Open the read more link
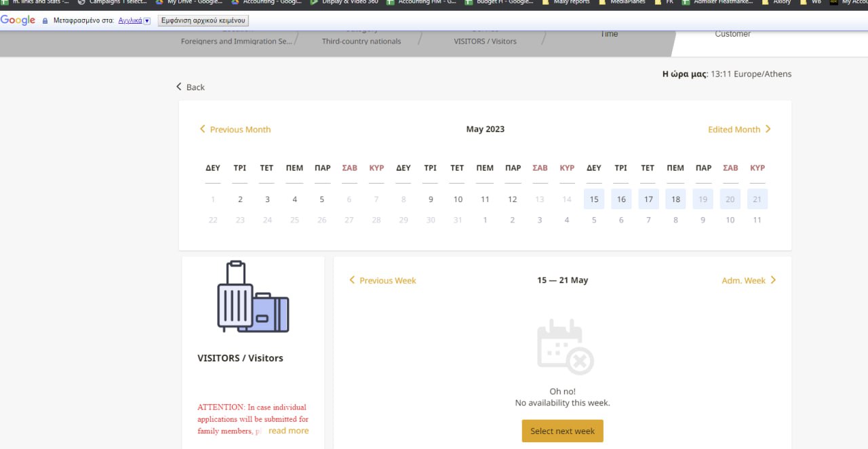The width and height of the screenshot is (868, 449). 288,431
